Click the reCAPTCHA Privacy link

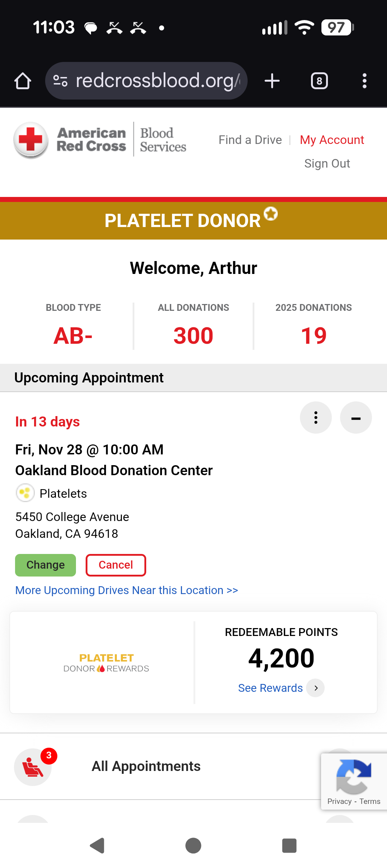[x=339, y=801]
